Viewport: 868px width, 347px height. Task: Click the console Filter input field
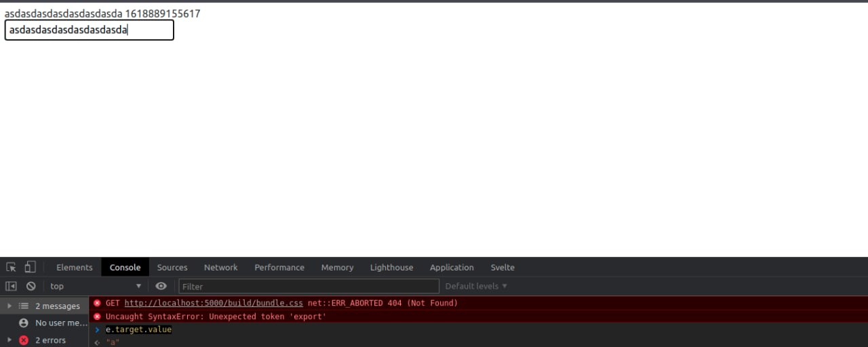(309, 286)
